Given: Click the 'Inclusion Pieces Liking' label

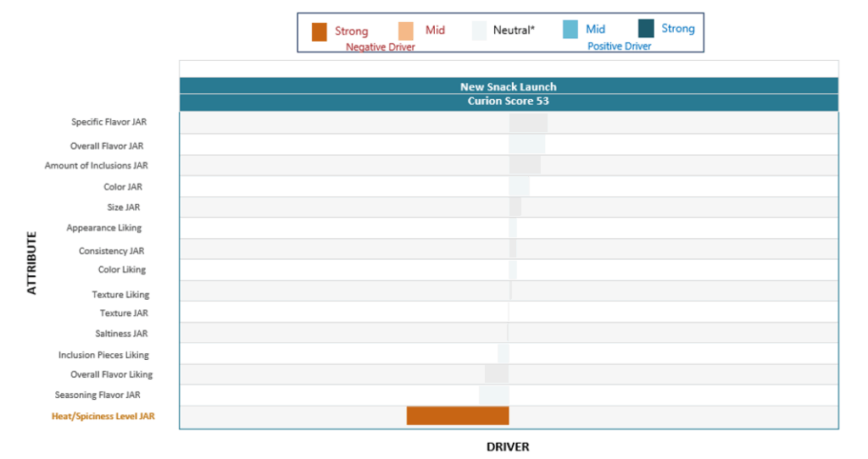Looking at the screenshot, I should (103, 355).
